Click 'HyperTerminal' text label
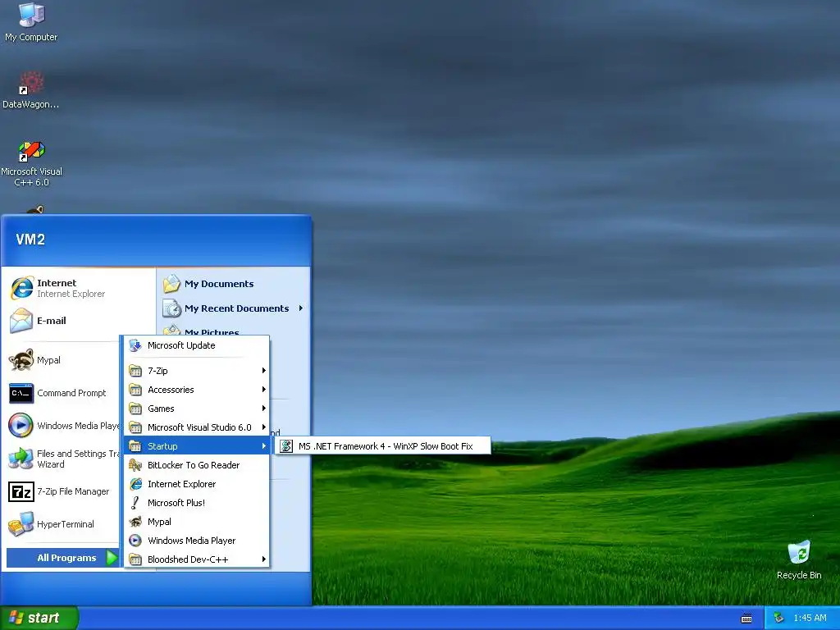 tap(66, 524)
